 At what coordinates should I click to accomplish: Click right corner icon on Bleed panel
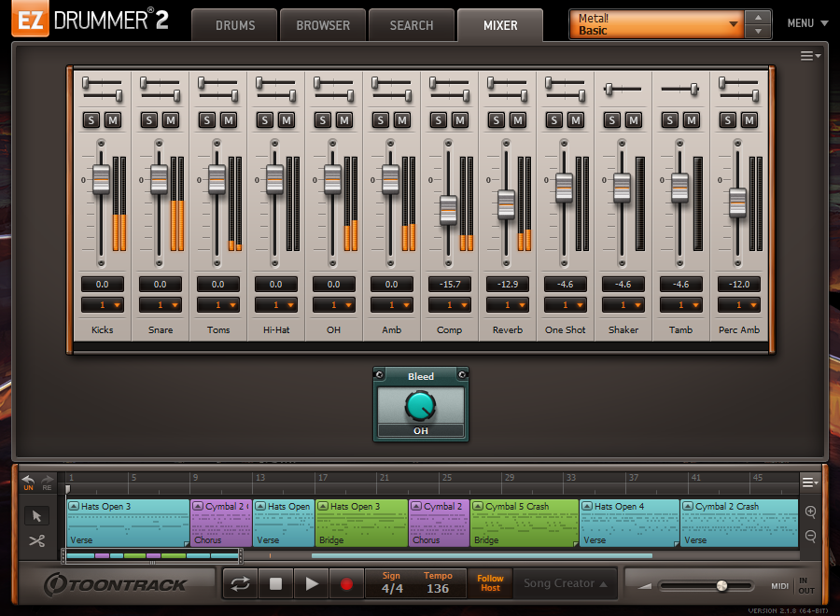pyautogui.click(x=462, y=374)
